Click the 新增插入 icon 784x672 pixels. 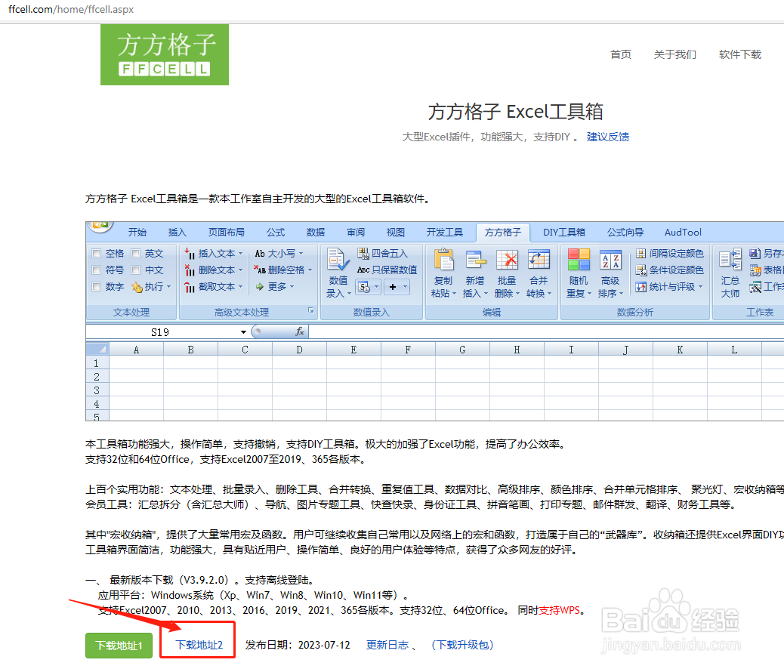click(475, 260)
